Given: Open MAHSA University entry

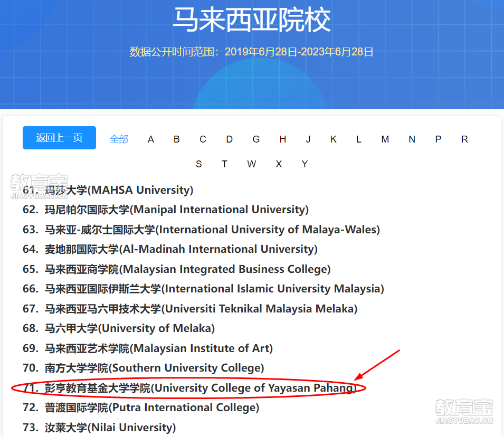Looking at the screenshot, I should tap(108, 190).
